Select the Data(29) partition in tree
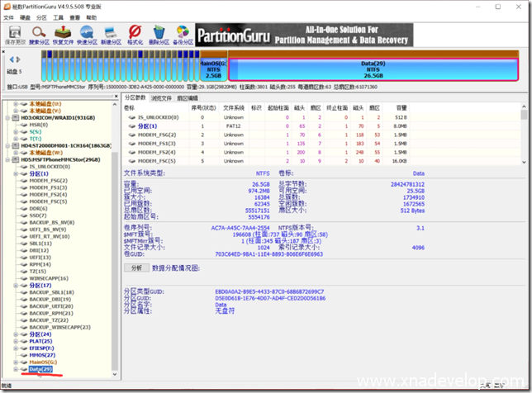This screenshot has height=393, width=532. (x=40, y=369)
